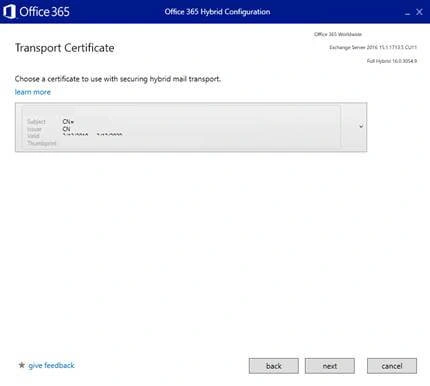Click the Thumbprint label in certificate box
Screen dimensions: 430x386
click(x=42, y=143)
